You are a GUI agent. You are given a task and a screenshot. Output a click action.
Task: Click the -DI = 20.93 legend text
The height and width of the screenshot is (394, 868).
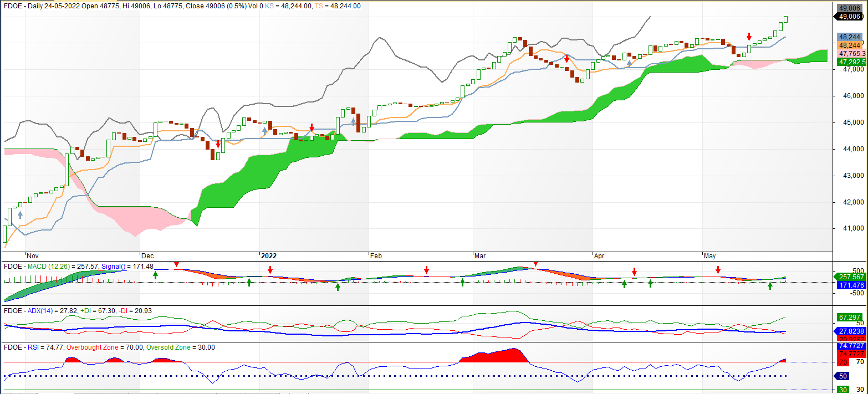pyautogui.click(x=136, y=311)
